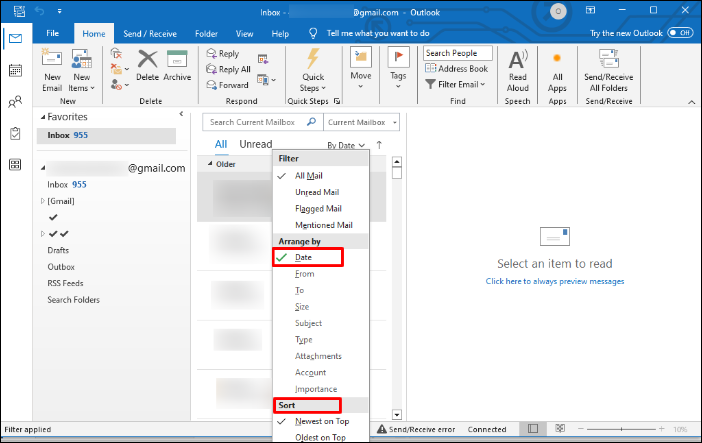Click the zoom slider in status bar

(x=621, y=429)
